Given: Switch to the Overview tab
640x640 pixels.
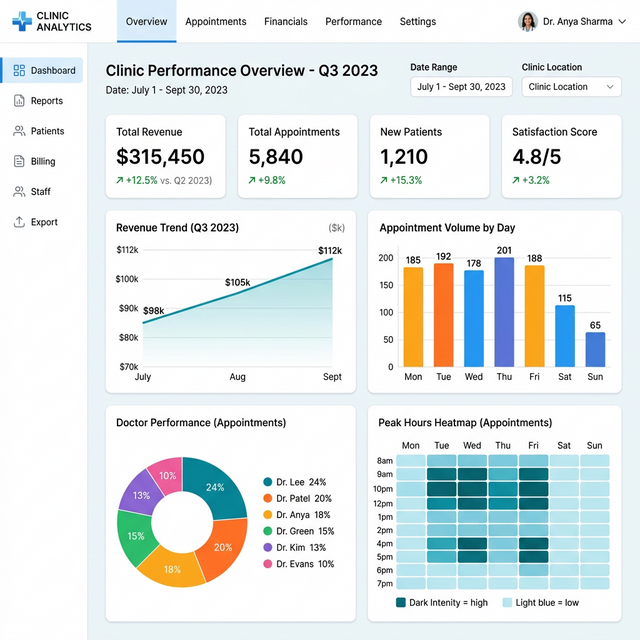Looking at the screenshot, I should pos(147,21).
